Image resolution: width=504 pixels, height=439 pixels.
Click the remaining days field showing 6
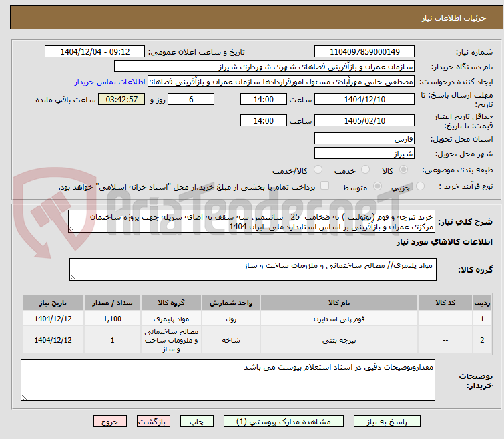click(191, 99)
